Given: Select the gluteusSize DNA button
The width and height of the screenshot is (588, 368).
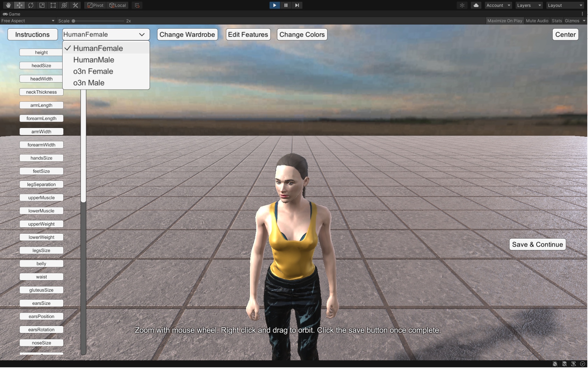Looking at the screenshot, I should (x=41, y=290).
